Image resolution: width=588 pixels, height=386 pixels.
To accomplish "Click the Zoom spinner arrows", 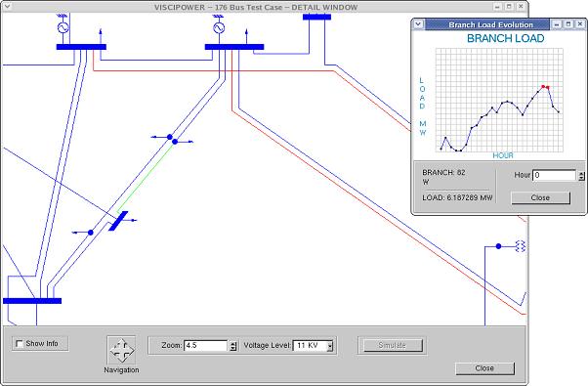I will (233, 346).
